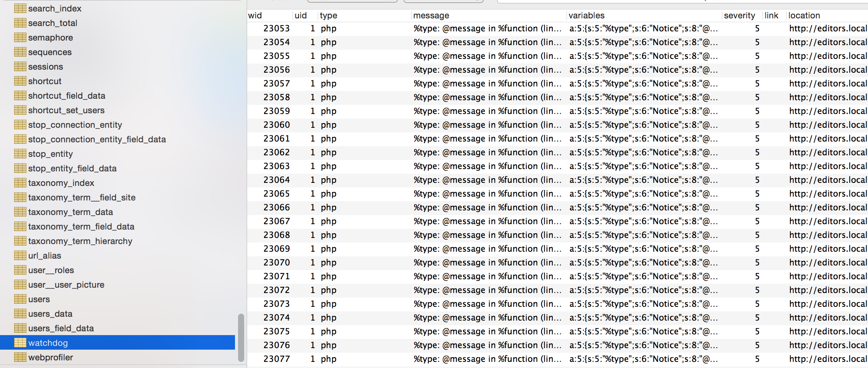Click the table icon beside url_alias
The height and width of the screenshot is (368, 868).
[20, 255]
